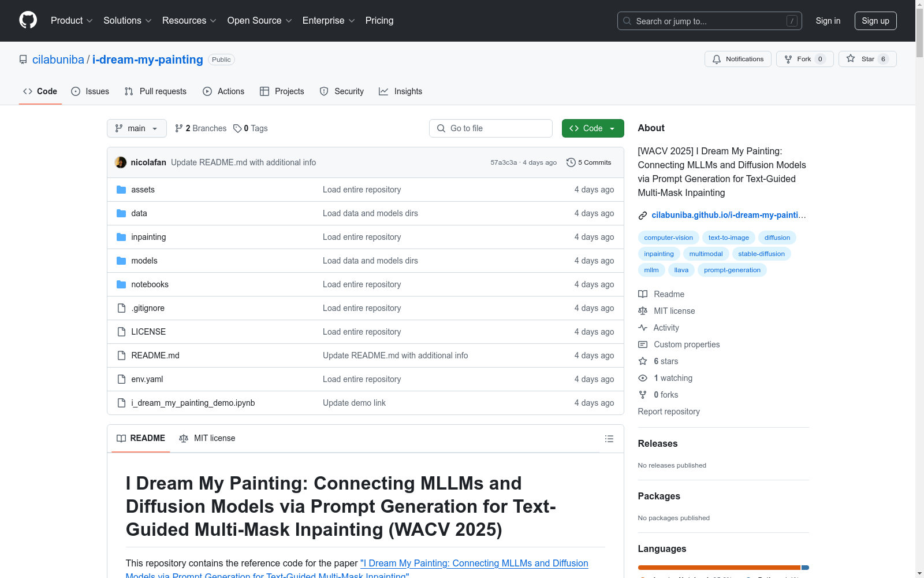This screenshot has width=924, height=578.
Task: Click the Report repository link
Action: pyautogui.click(x=669, y=412)
